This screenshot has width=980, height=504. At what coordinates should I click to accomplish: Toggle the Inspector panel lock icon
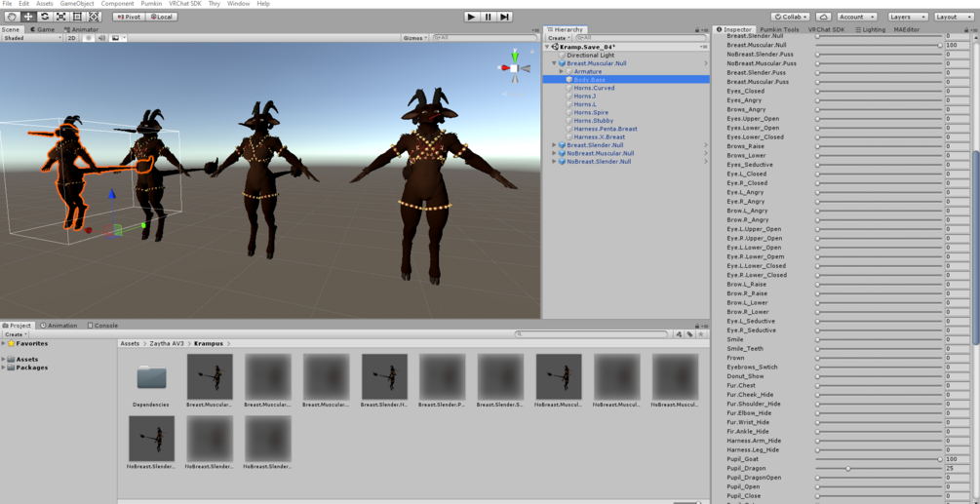pyautogui.click(x=966, y=29)
